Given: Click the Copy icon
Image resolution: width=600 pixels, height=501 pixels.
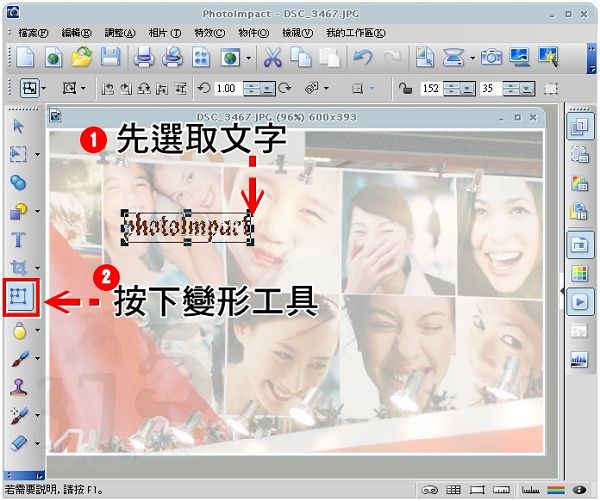Looking at the screenshot, I should [x=301, y=57].
